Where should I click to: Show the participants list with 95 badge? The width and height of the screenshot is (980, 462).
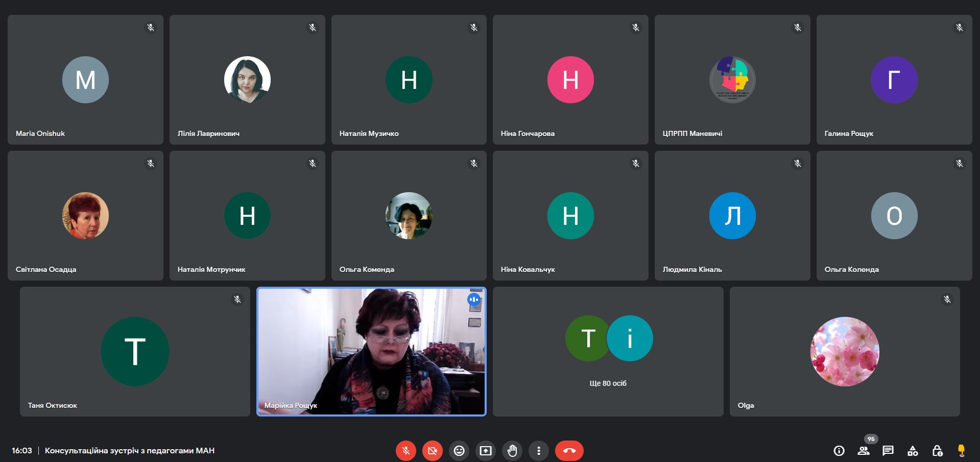[x=864, y=451]
